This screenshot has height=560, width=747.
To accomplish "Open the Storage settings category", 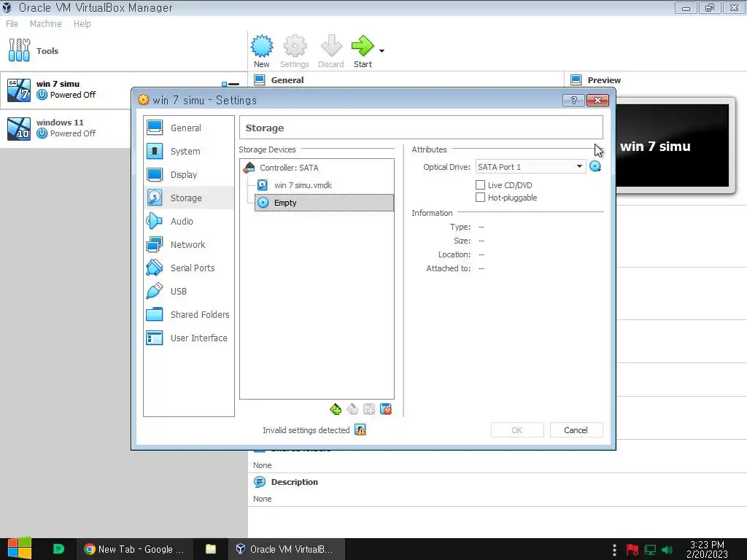I will click(189, 198).
